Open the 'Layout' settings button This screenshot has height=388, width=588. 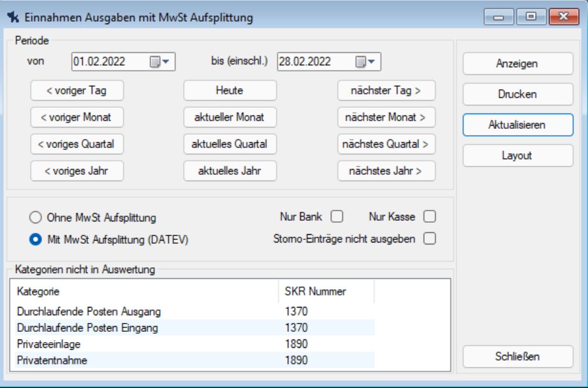coord(517,156)
